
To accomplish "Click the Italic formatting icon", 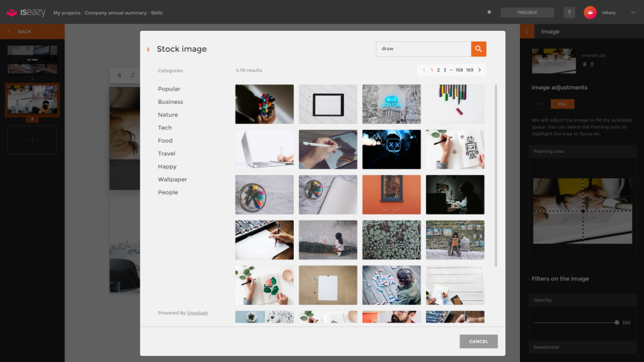I will click(x=132, y=76).
